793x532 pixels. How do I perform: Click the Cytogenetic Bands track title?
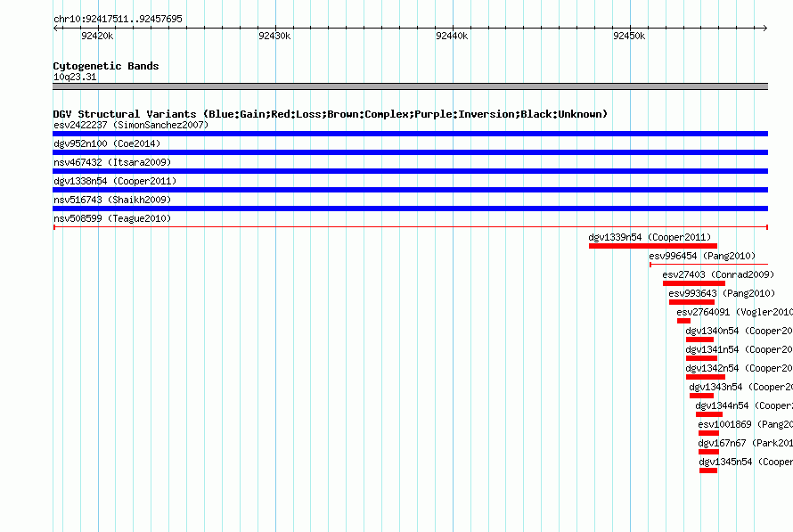(106, 66)
